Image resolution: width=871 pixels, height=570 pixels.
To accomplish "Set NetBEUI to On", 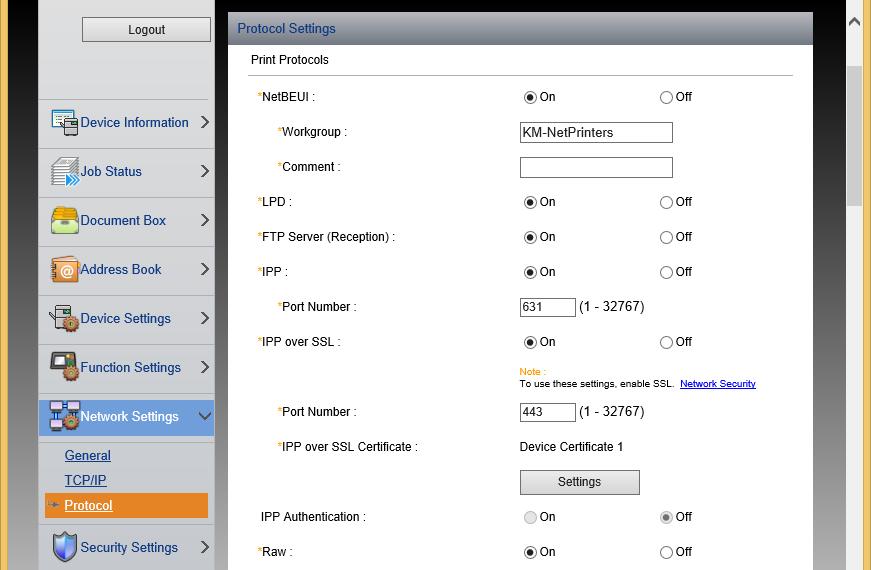I will (x=530, y=97).
